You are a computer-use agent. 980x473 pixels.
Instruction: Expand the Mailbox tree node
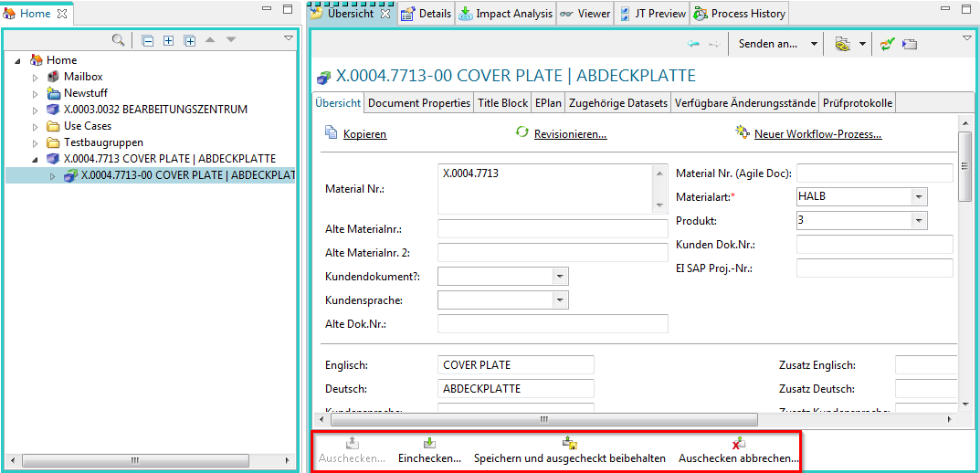click(x=36, y=77)
